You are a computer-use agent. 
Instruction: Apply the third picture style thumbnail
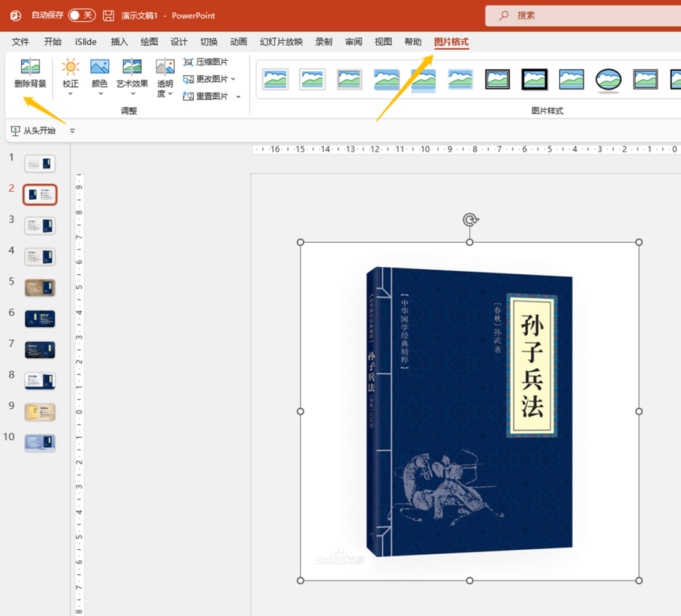pyautogui.click(x=349, y=79)
